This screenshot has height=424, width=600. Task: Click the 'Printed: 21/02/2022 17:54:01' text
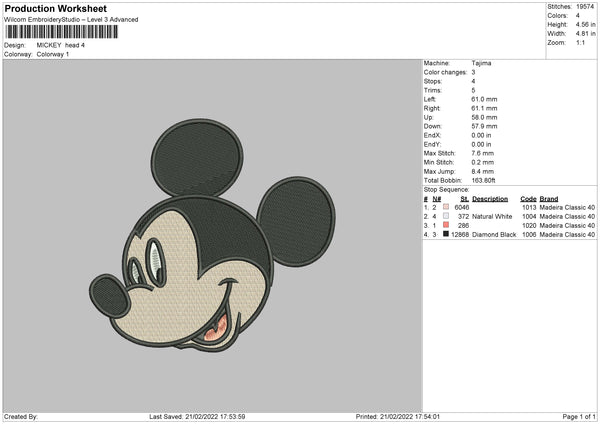pyautogui.click(x=398, y=416)
